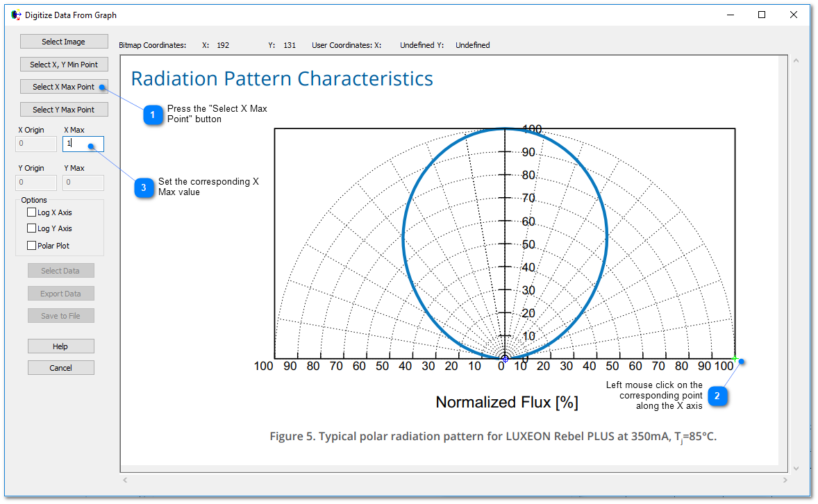Open Help for the digitizer

(x=61, y=346)
